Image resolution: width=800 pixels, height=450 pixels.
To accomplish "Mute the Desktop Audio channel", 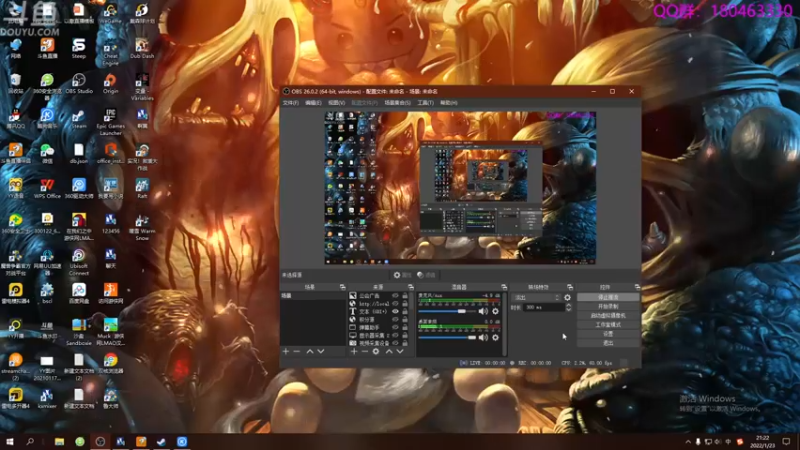I will point(483,337).
